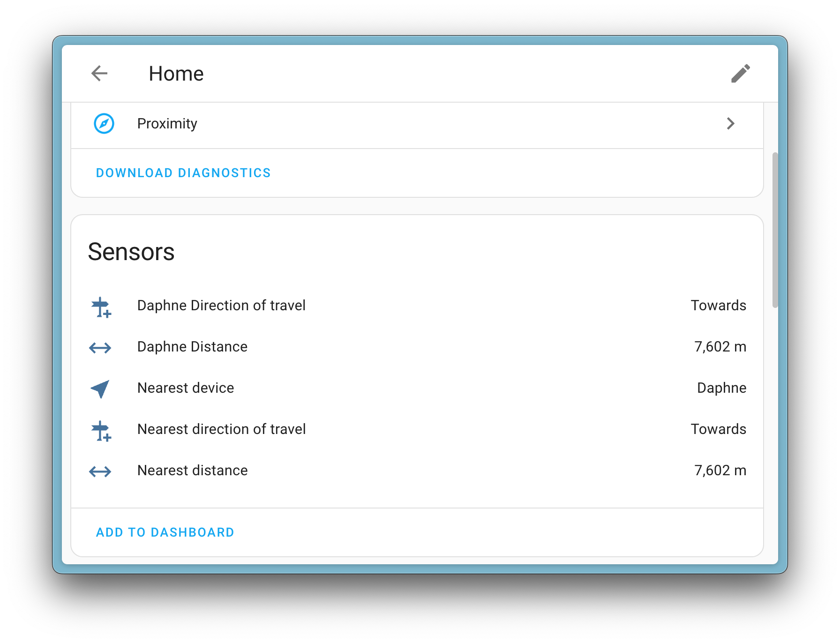Click Add to Dashboard button
Image resolution: width=840 pixels, height=643 pixels.
point(165,532)
